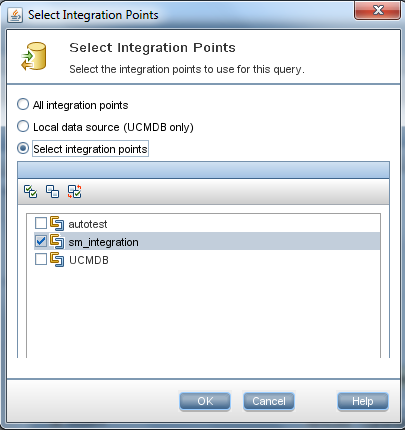Uncheck the sm_integration checkbox
Screen dimensions: 405x430
[41, 241]
